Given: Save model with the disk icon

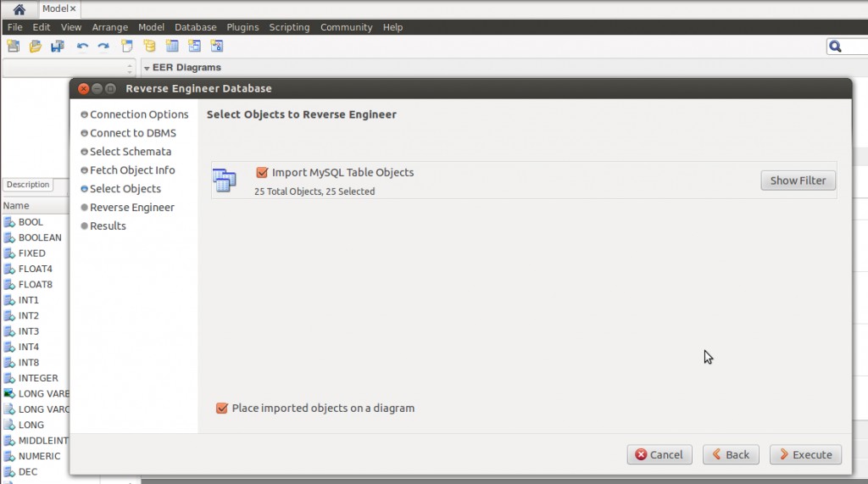Looking at the screenshot, I should coord(58,46).
